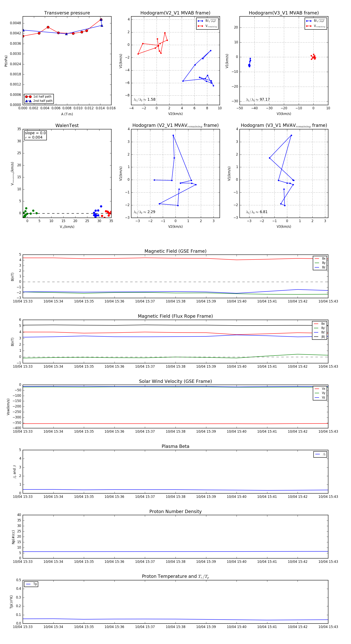Click the Bz' legend entry in Flux Rope plot
Screen dimensions: 351x644
[x=320, y=332]
